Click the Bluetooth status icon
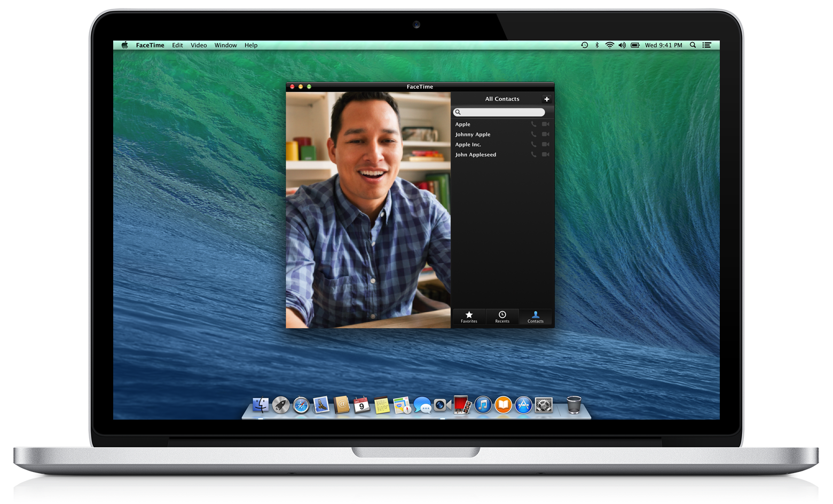833x504 pixels. [597, 45]
